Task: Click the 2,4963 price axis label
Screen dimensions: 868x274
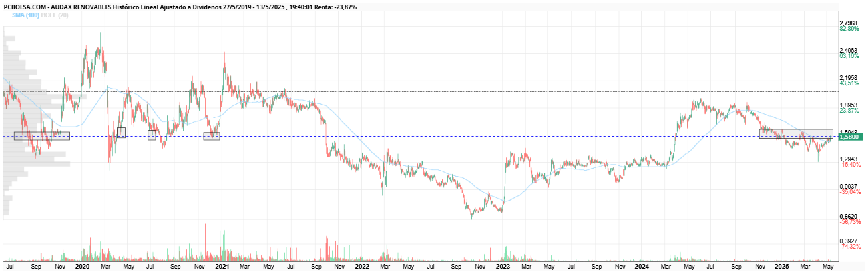Action: [x=849, y=51]
